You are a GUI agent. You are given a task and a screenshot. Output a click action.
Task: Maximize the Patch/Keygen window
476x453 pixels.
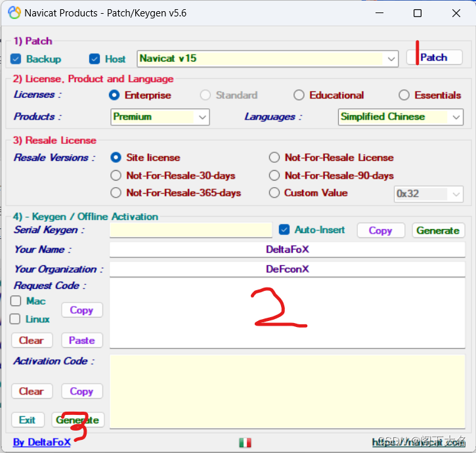[418, 13]
